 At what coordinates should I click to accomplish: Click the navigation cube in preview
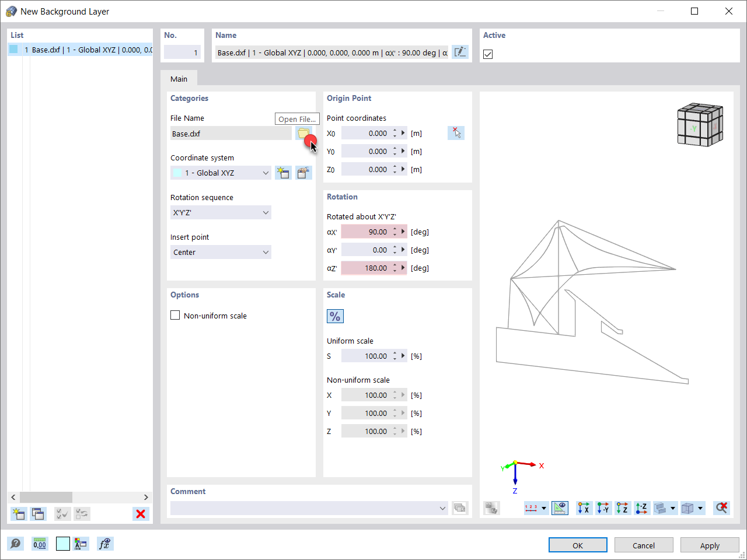click(700, 124)
